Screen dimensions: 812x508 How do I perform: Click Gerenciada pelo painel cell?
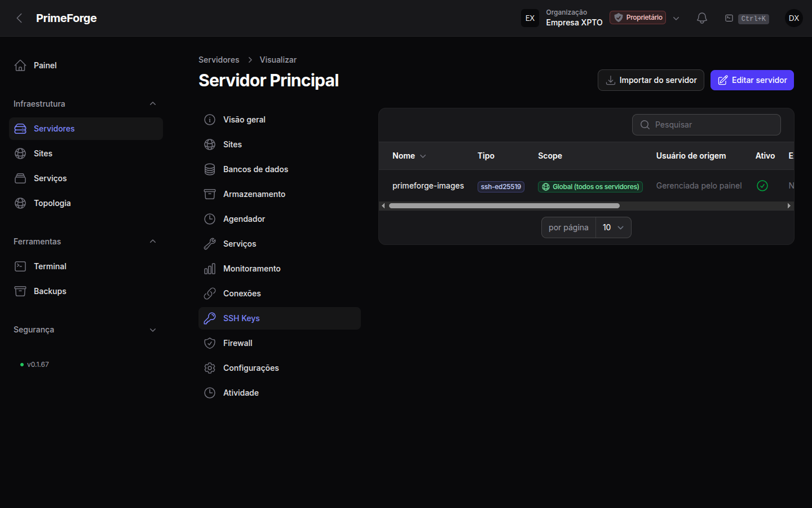pos(699,186)
